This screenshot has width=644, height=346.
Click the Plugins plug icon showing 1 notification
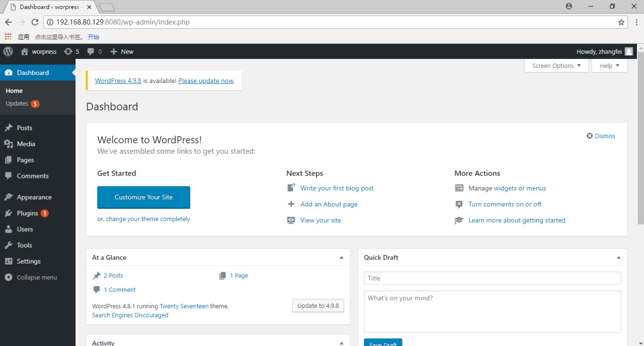[x=9, y=213]
